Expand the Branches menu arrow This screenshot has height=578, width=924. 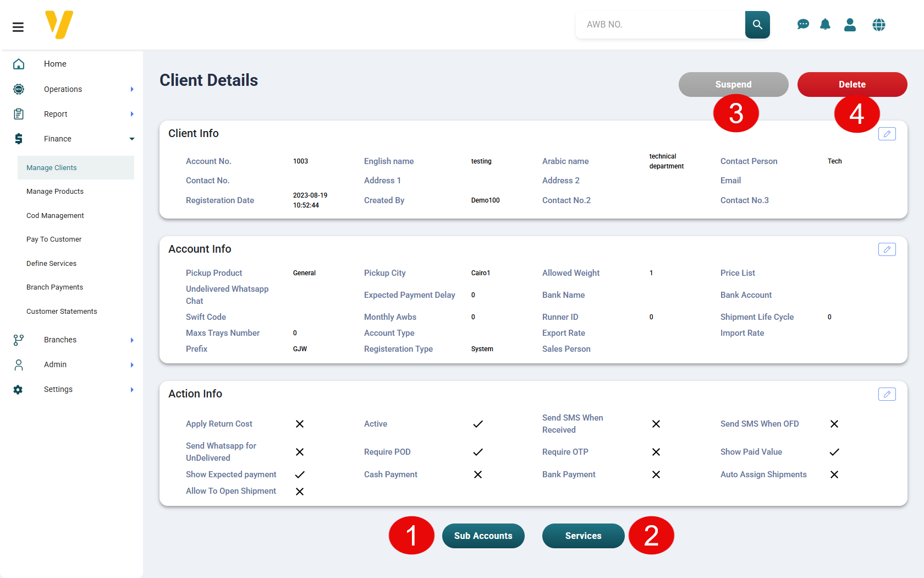[x=132, y=340]
